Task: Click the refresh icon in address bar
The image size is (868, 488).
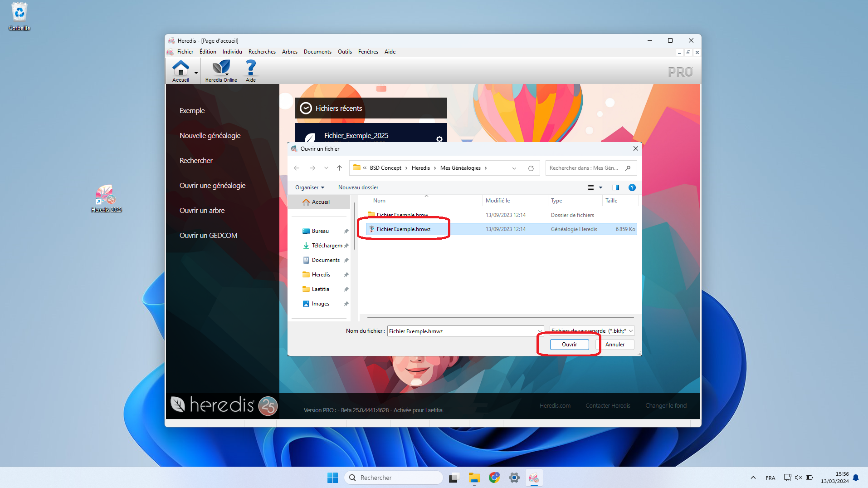Action: (531, 168)
